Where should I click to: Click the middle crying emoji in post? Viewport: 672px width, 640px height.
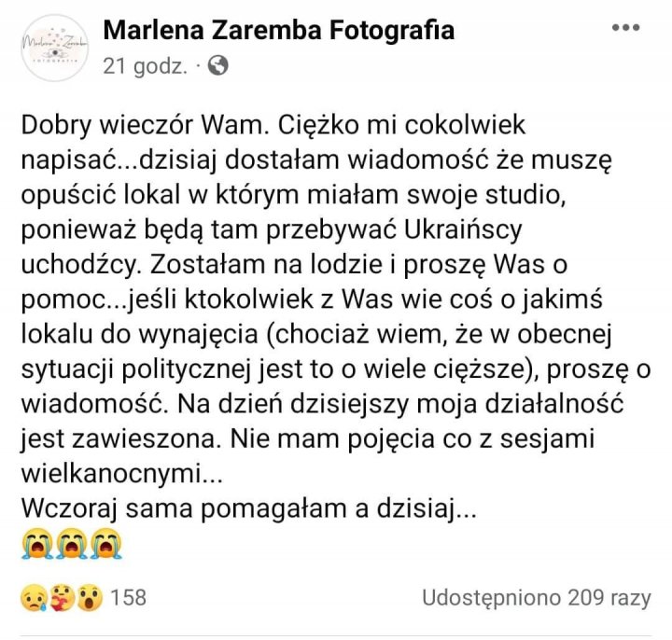[72, 543]
